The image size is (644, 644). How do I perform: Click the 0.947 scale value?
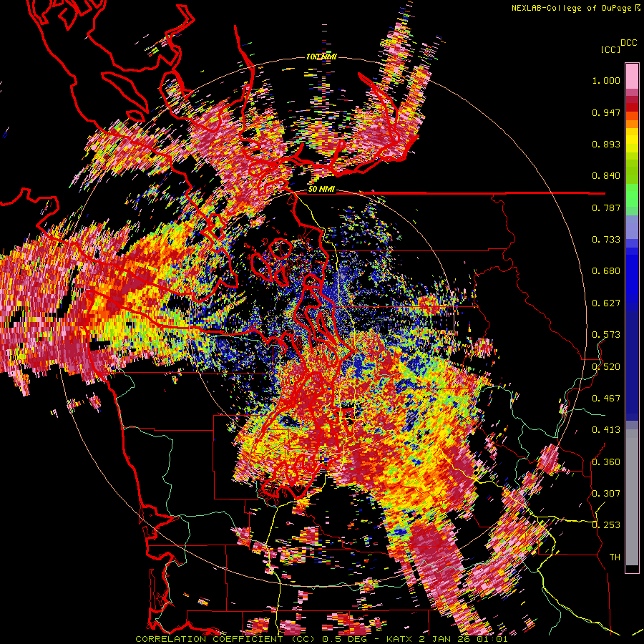(606, 112)
